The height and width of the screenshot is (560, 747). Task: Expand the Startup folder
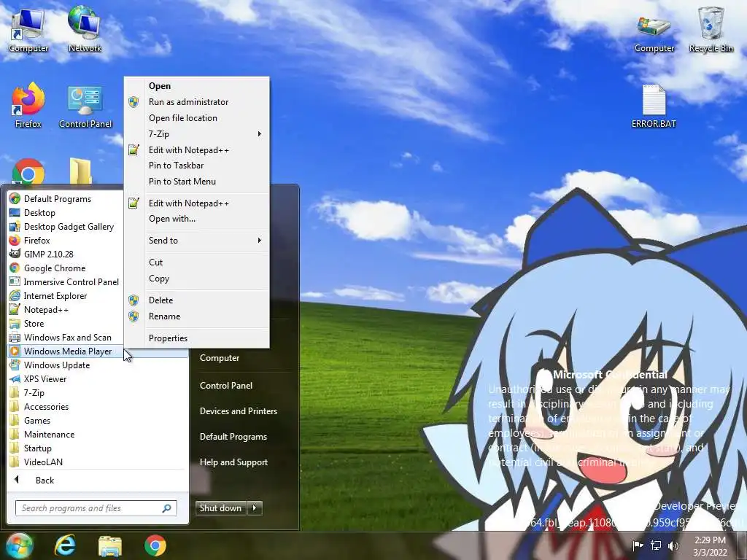[x=98, y=448]
